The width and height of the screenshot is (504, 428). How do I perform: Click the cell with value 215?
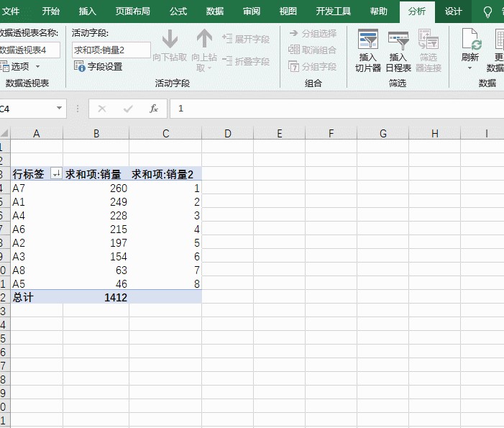tap(96, 229)
